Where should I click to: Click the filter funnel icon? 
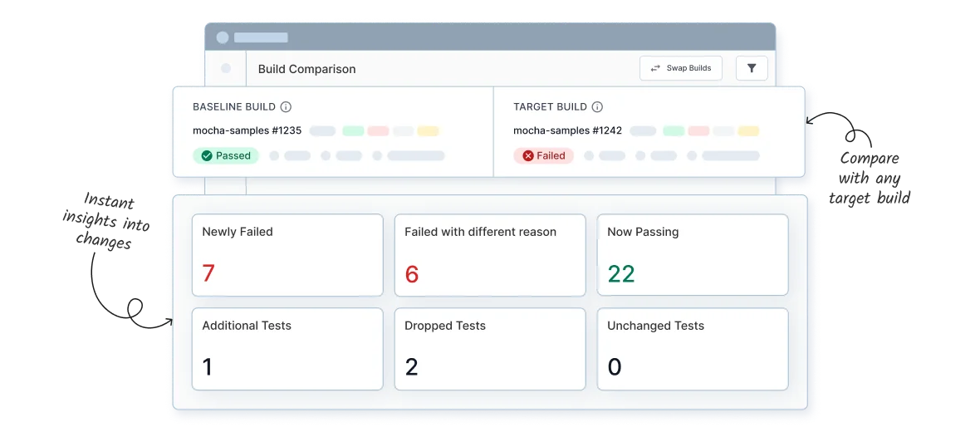[752, 68]
